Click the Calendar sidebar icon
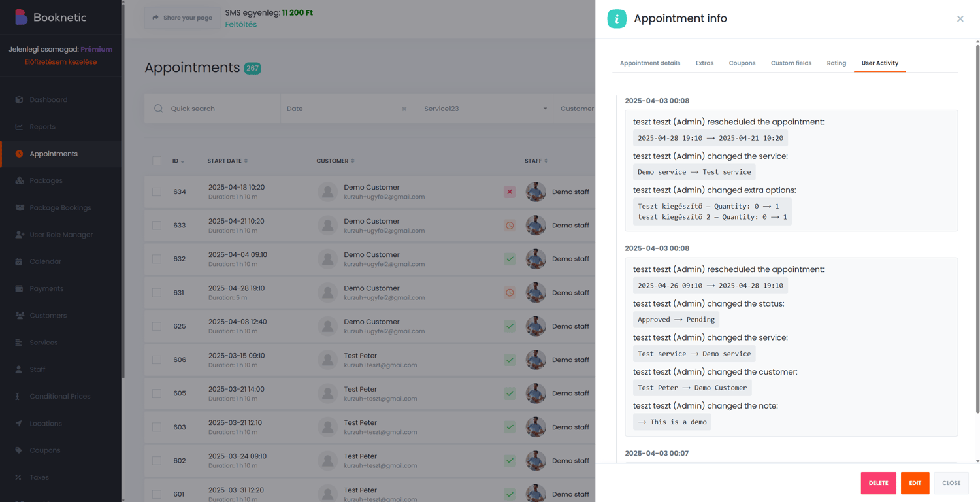980x502 pixels. 19,261
